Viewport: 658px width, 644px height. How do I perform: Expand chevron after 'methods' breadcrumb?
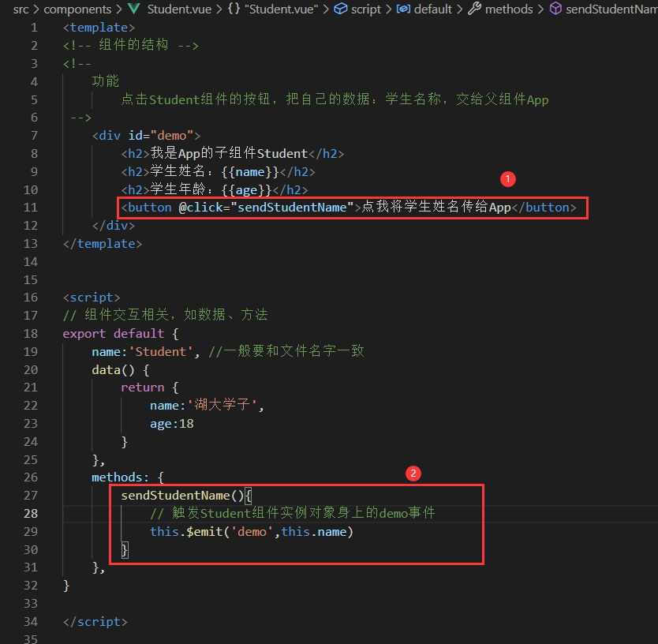coord(541,9)
